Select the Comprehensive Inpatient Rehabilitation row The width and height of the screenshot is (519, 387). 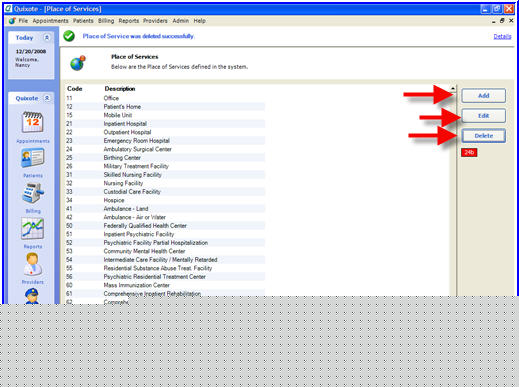165,293
